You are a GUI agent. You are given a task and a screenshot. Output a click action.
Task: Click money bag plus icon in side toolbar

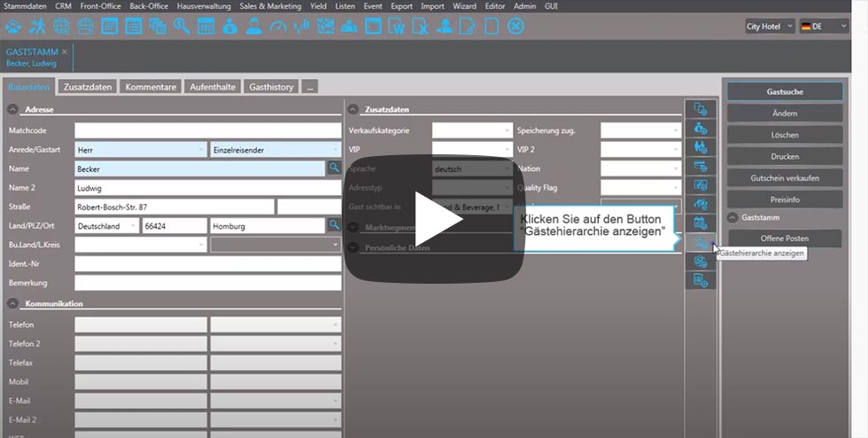click(x=701, y=128)
